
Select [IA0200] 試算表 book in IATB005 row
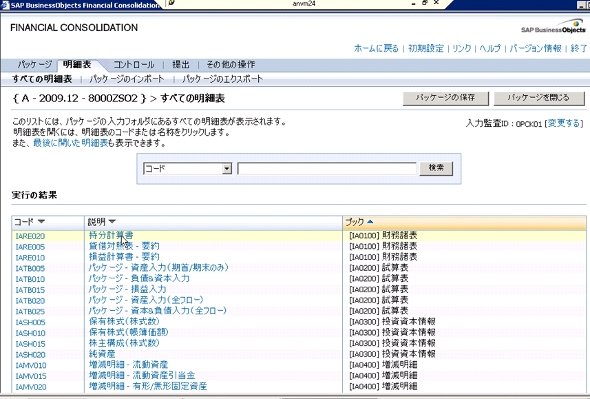click(379, 268)
